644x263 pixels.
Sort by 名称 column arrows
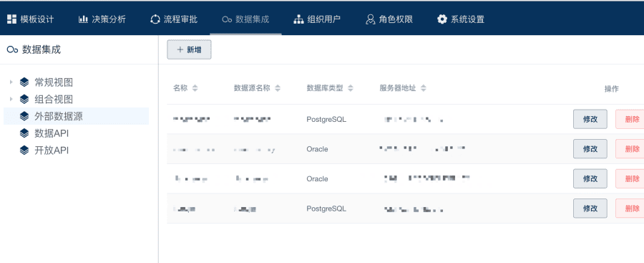click(x=195, y=88)
